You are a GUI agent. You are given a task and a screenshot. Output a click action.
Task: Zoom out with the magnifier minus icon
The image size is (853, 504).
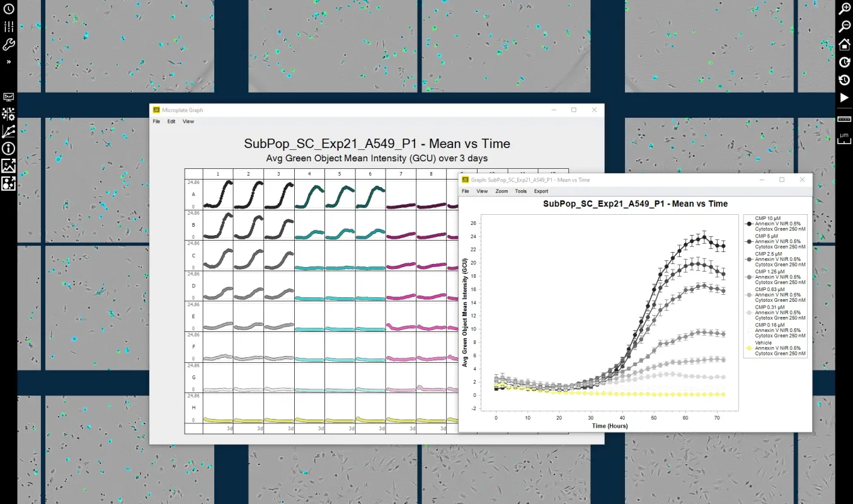click(x=845, y=26)
